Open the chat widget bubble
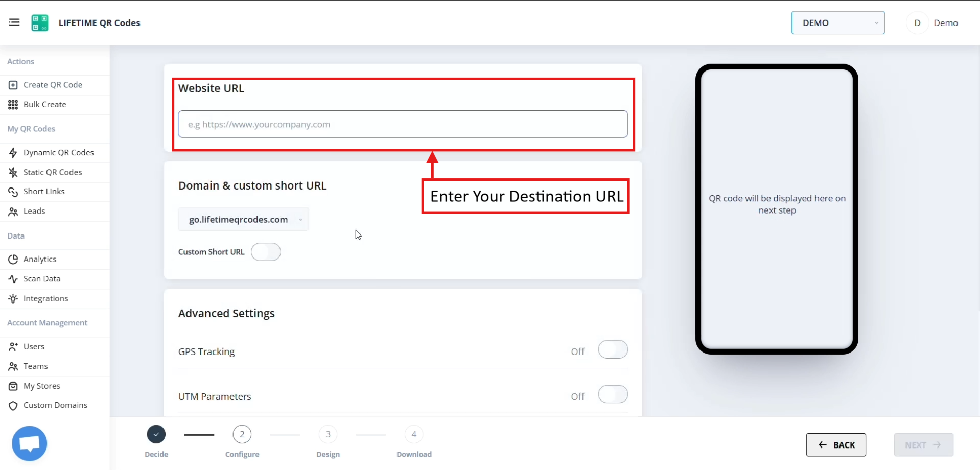 [x=29, y=442]
